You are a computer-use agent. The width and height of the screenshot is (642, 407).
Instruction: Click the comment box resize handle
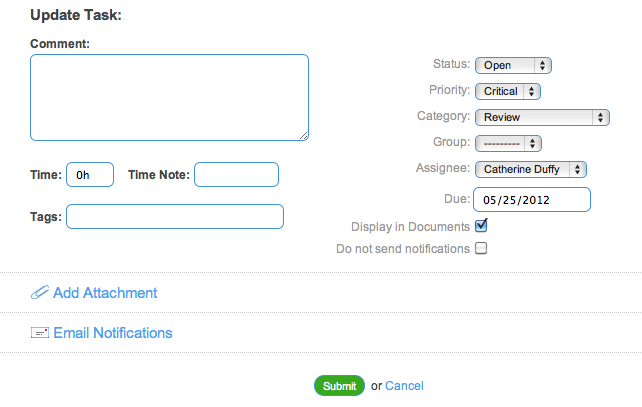(x=303, y=136)
